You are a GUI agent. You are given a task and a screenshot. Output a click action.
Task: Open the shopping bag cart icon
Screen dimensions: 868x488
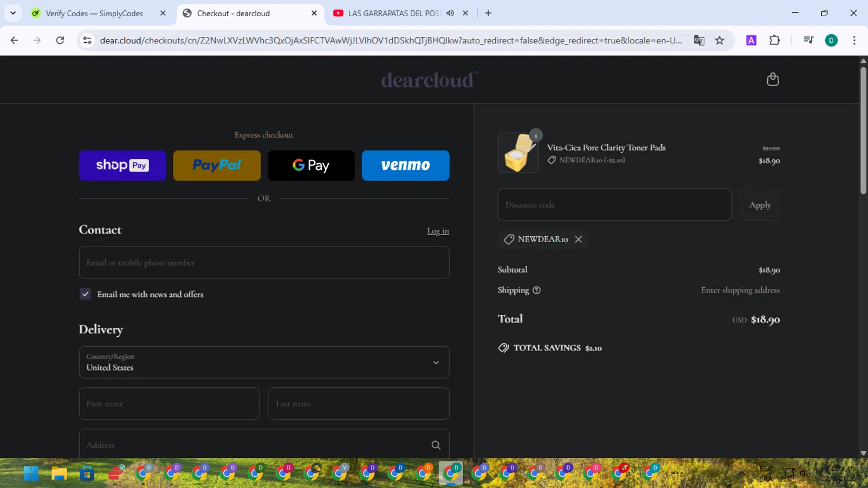pos(773,79)
